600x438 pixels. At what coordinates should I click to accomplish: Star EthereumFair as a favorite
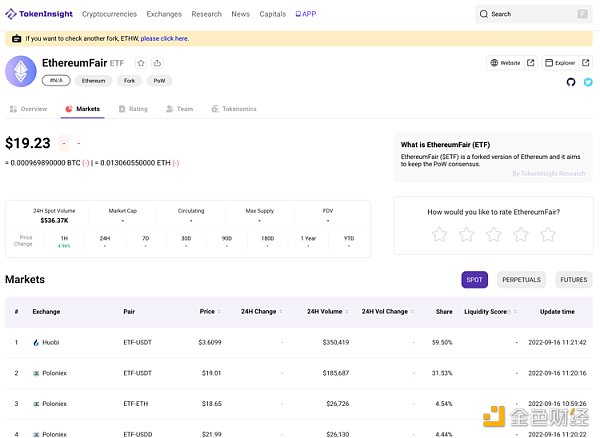tap(141, 63)
